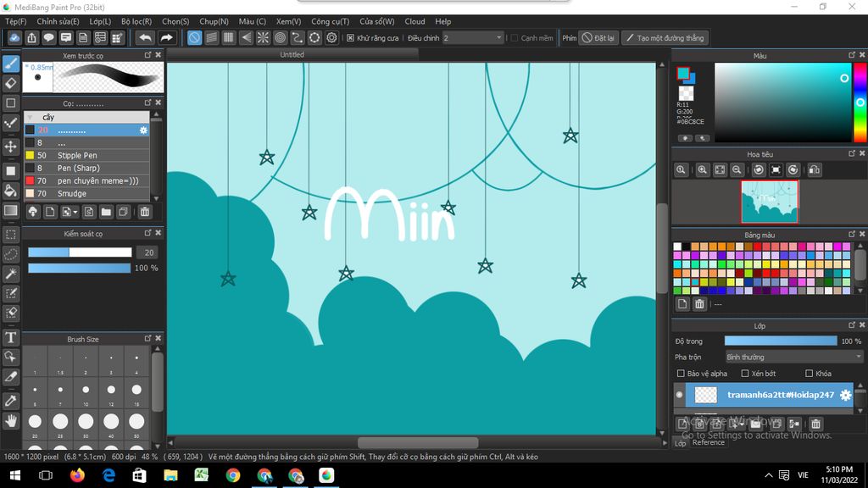Select the Magic Wand tool
Viewport: 868px width, 488px height.
pyautogui.click(x=10, y=274)
